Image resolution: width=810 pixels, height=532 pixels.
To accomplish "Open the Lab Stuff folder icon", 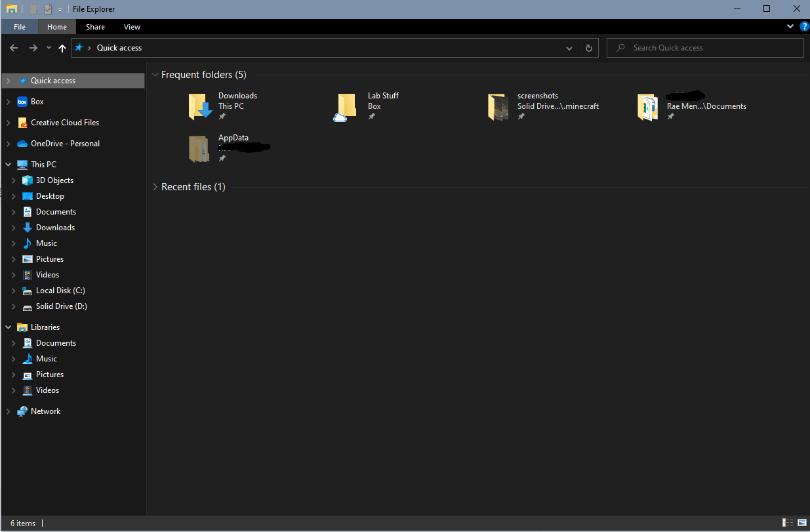I will (x=345, y=108).
